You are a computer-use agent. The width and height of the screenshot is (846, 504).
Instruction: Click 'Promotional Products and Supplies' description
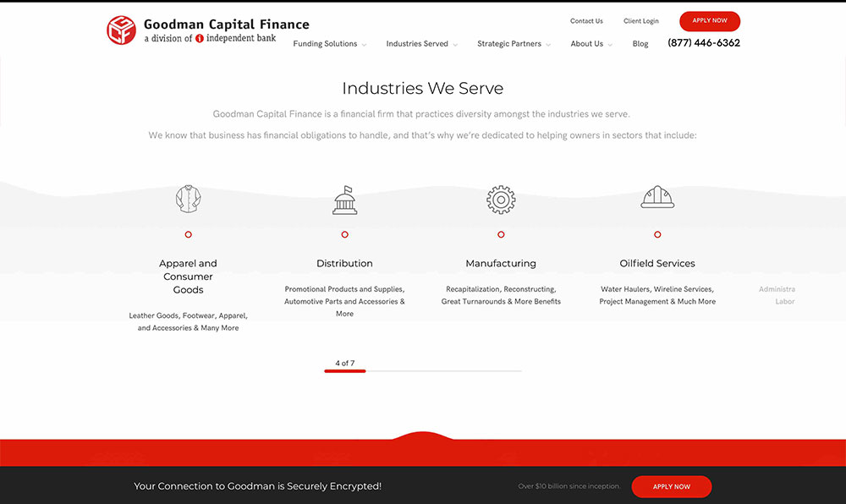coord(345,301)
